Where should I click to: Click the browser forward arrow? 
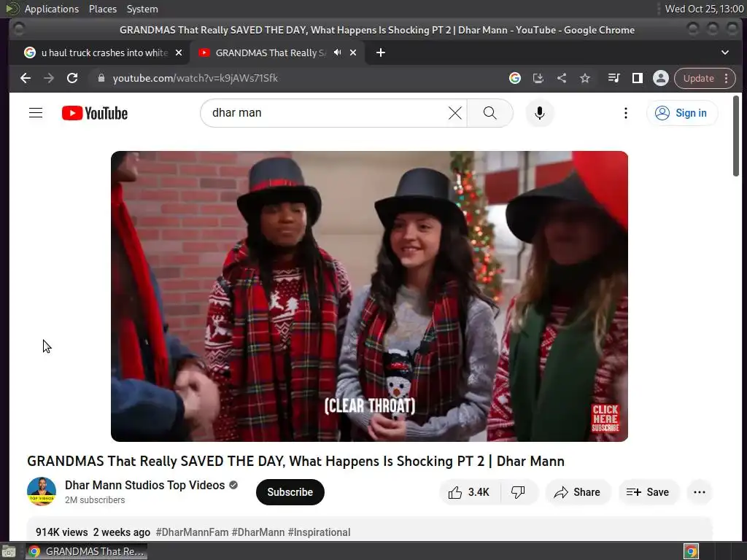(49, 78)
